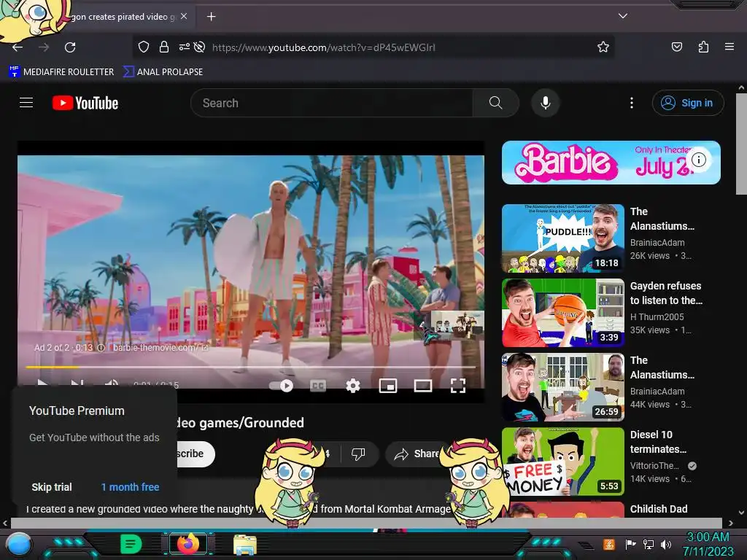Open the green notes taskbar app
The height and width of the screenshot is (560, 747).
click(x=131, y=544)
